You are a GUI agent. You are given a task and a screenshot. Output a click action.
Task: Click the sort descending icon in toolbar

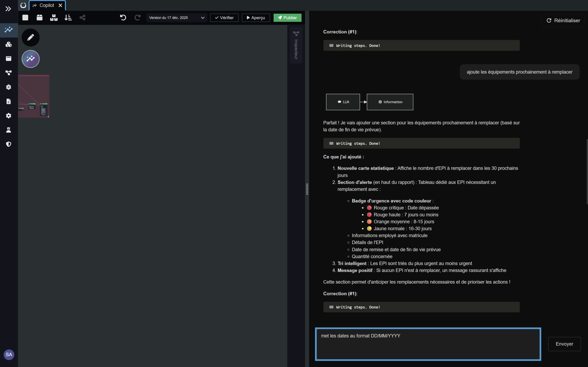68,17
